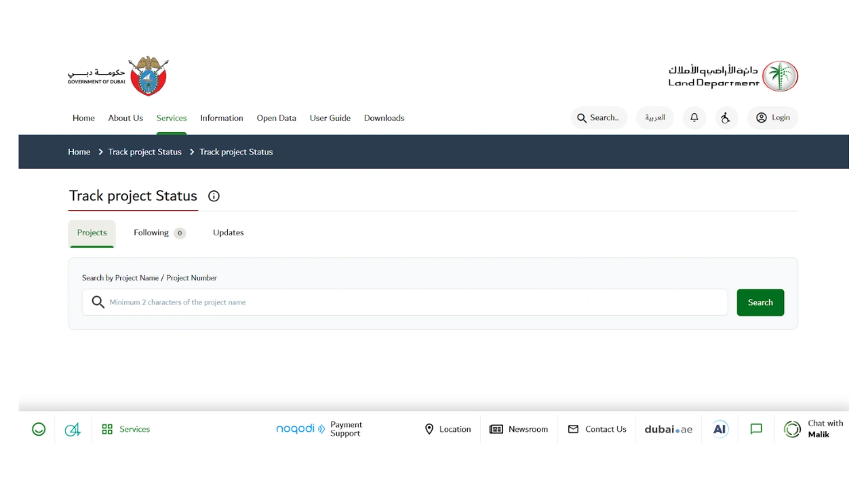Switch to the Following tab
The height and width of the screenshot is (488, 868).
click(x=151, y=232)
